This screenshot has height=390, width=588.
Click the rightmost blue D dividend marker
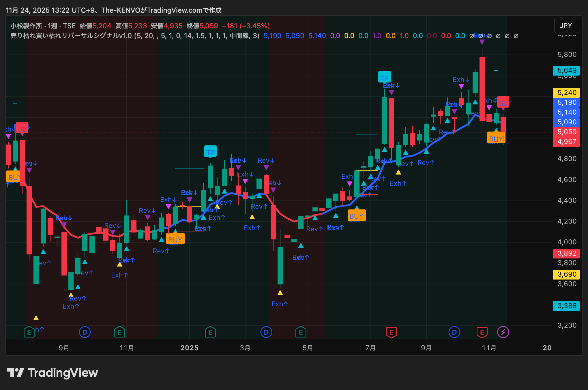click(x=454, y=332)
